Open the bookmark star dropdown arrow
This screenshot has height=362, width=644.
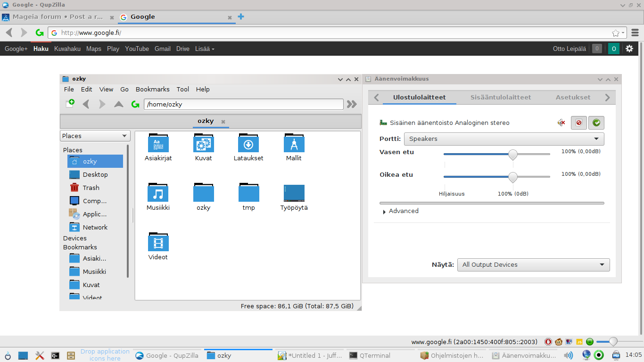click(623, 33)
